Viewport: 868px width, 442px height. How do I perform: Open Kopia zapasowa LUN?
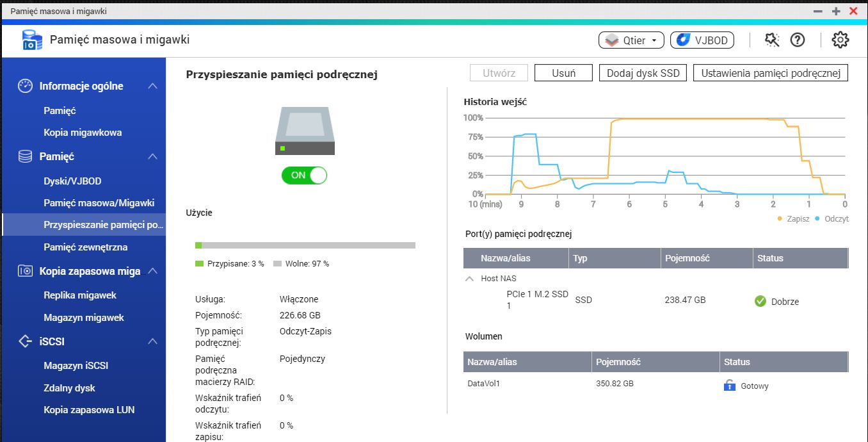pos(89,410)
